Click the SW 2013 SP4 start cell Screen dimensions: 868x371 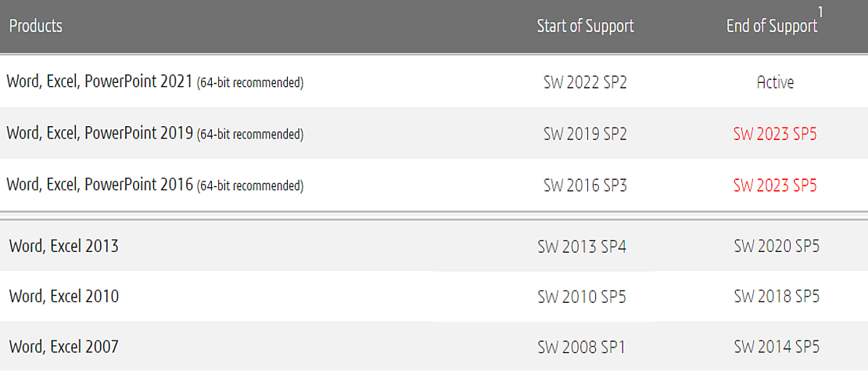click(582, 247)
